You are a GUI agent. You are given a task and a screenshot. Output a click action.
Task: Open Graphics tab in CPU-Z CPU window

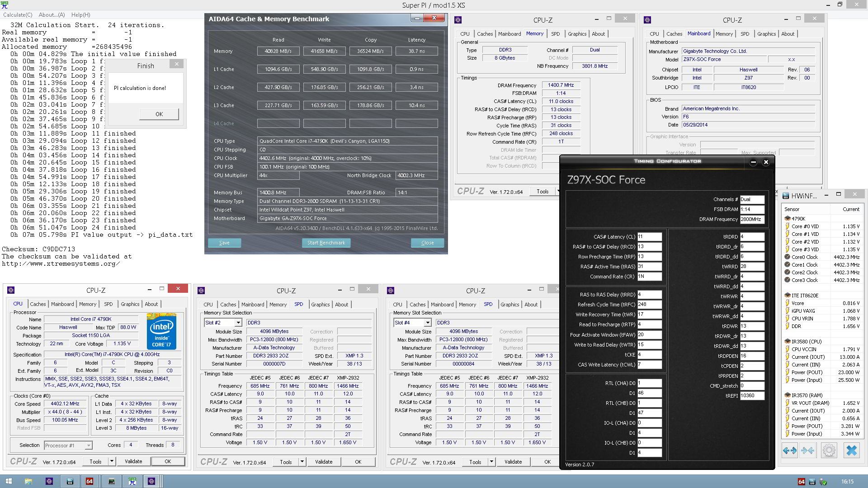130,304
